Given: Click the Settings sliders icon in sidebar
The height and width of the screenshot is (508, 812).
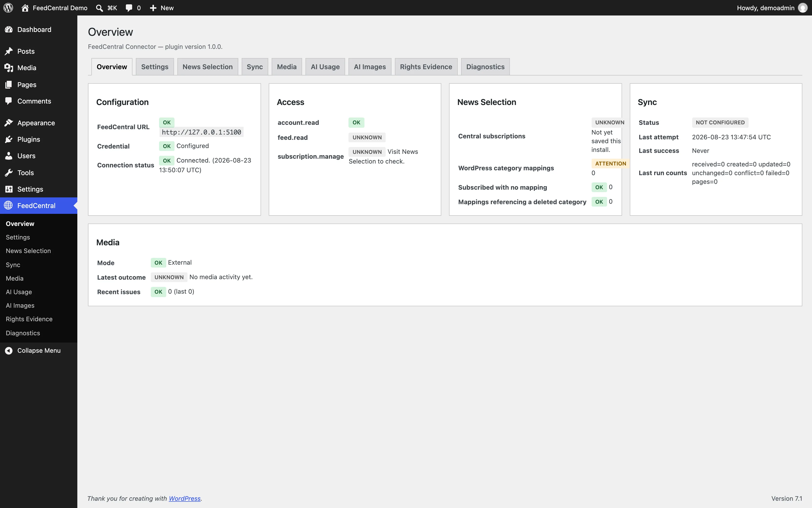Looking at the screenshot, I should 9,189.
